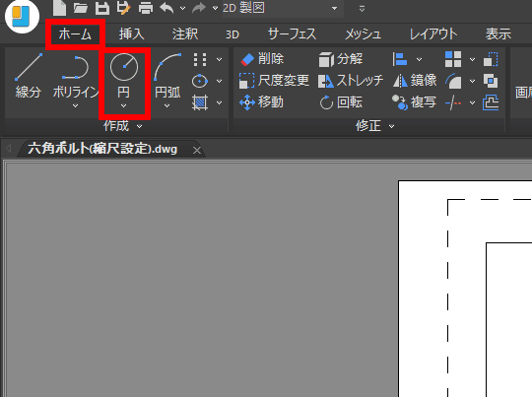Screen dimensions: 532x397
Task: Open the サーフェス ribbon tab
Action: 292,33
